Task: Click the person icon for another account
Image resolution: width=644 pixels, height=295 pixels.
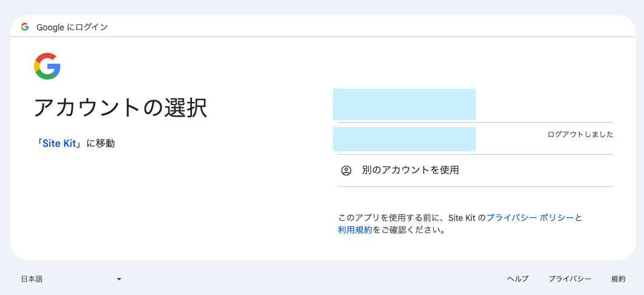Action: 346,171
